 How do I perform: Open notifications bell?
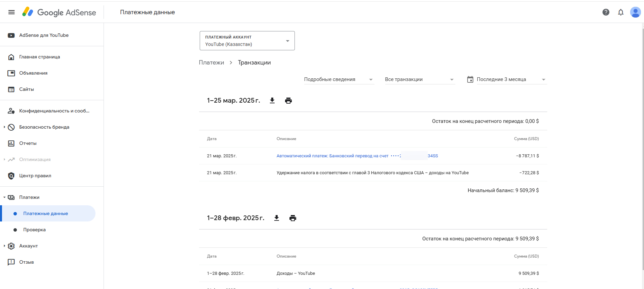(620, 12)
